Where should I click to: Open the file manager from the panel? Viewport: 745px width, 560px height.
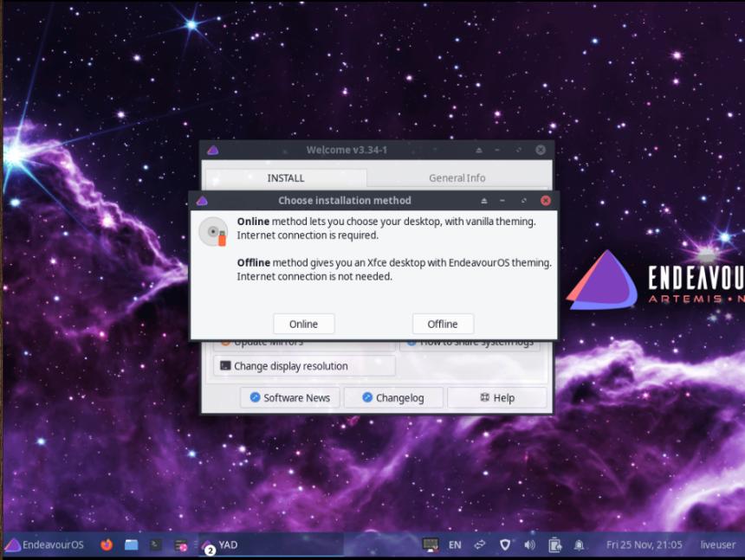tap(131, 544)
